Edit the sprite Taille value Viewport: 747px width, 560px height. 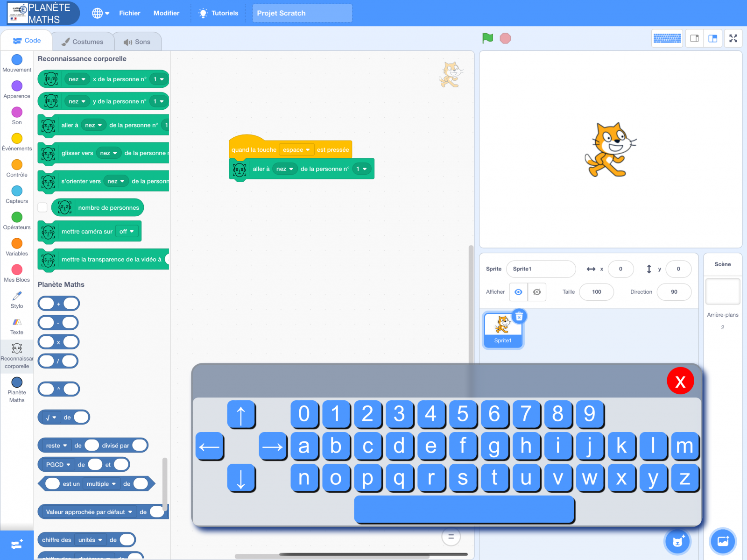point(596,292)
